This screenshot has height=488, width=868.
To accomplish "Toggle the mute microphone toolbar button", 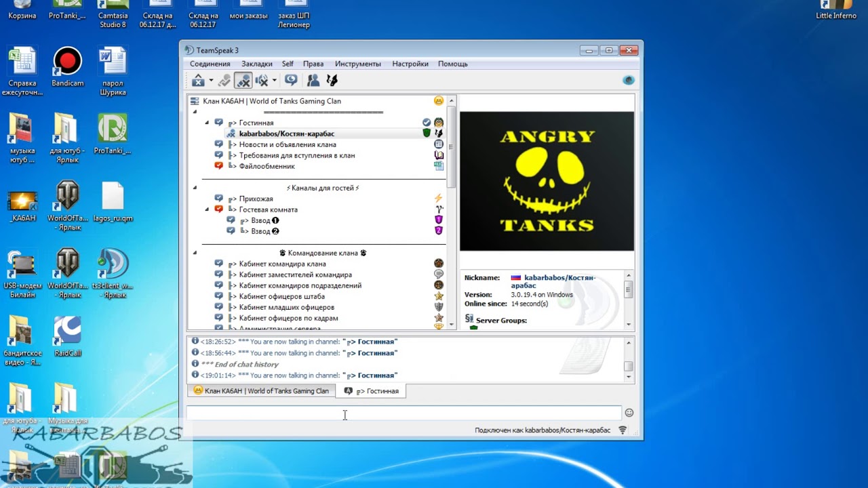I will point(243,81).
